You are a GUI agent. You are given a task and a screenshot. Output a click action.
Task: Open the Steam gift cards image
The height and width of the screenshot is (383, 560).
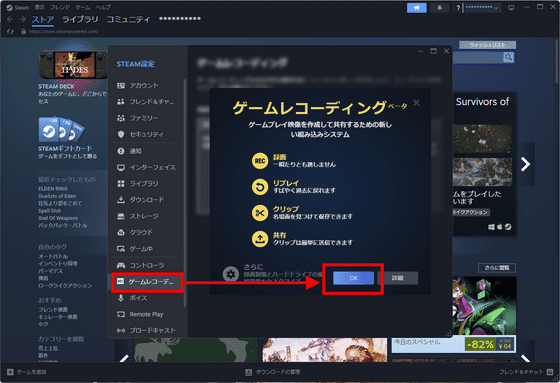tap(61, 129)
